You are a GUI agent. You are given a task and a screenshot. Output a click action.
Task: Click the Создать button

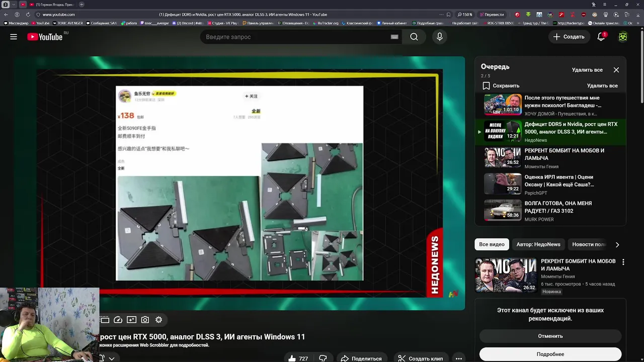coord(569,37)
